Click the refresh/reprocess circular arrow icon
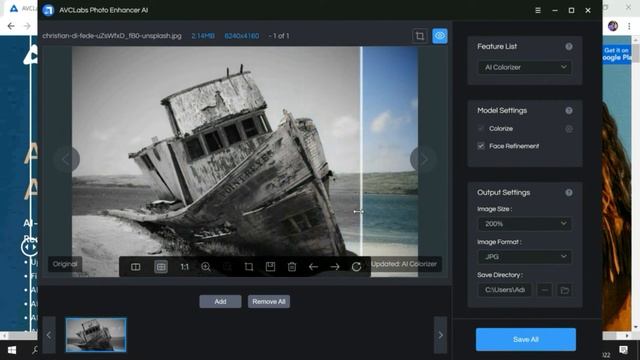Viewport: 640px width, 360px height. pos(356,267)
